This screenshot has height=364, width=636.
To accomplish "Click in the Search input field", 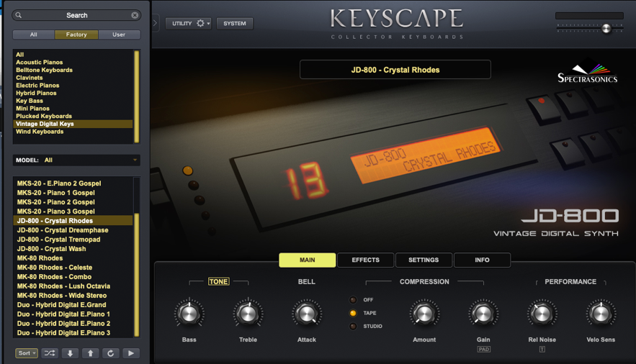I will [x=76, y=15].
